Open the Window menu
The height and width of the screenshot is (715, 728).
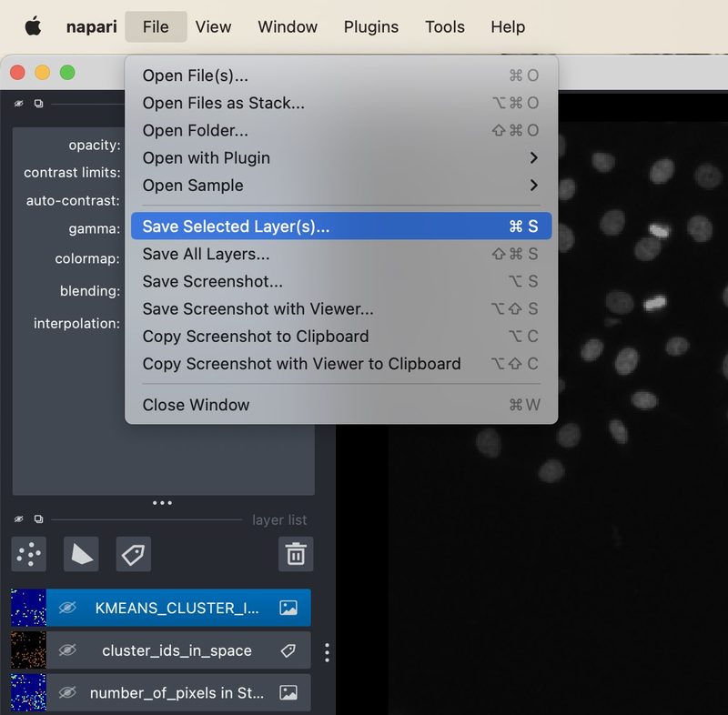point(288,27)
